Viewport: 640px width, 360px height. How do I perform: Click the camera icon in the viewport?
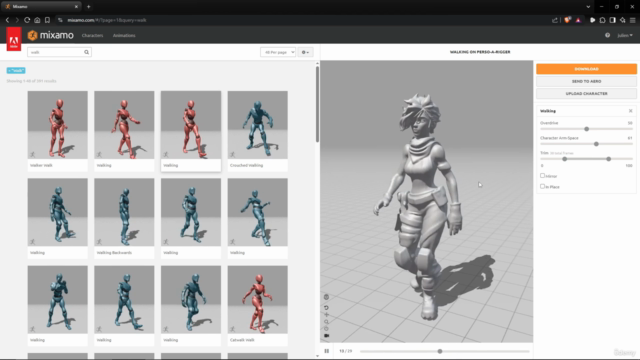[x=326, y=336]
